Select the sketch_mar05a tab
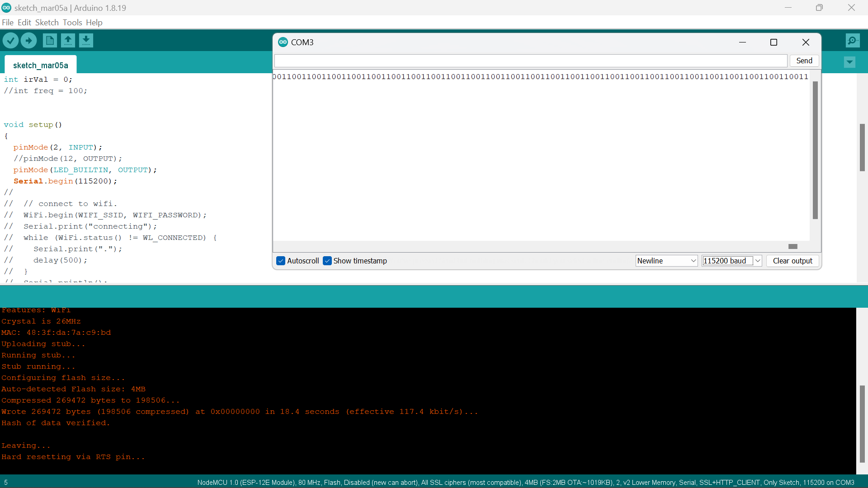This screenshot has width=868, height=488. [40, 65]
